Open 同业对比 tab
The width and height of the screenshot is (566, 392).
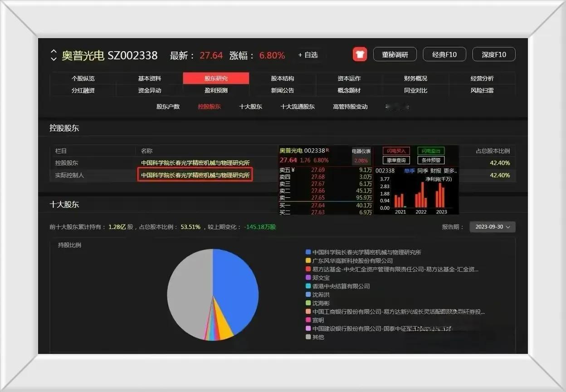pos(415,90)
